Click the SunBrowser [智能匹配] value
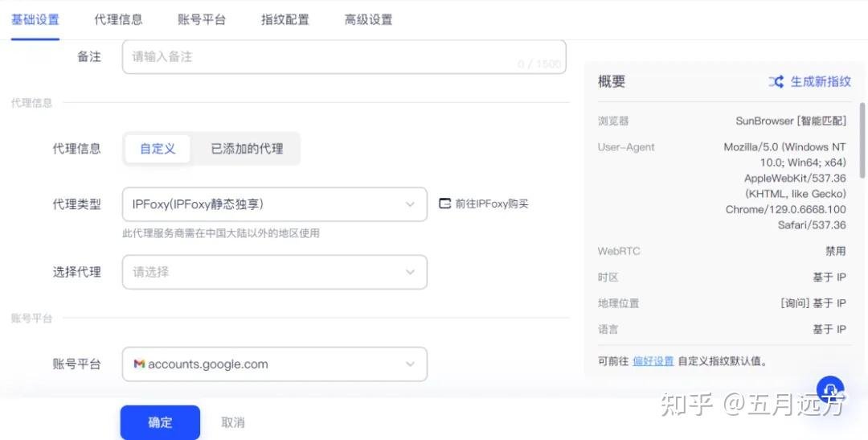 (791, 121)
